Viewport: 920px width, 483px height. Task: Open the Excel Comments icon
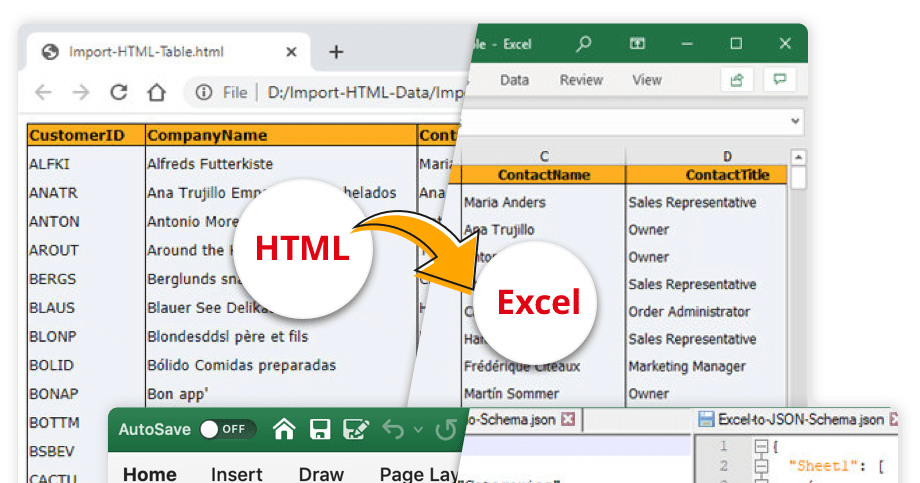pyautogui.click(x=780, y=80)
